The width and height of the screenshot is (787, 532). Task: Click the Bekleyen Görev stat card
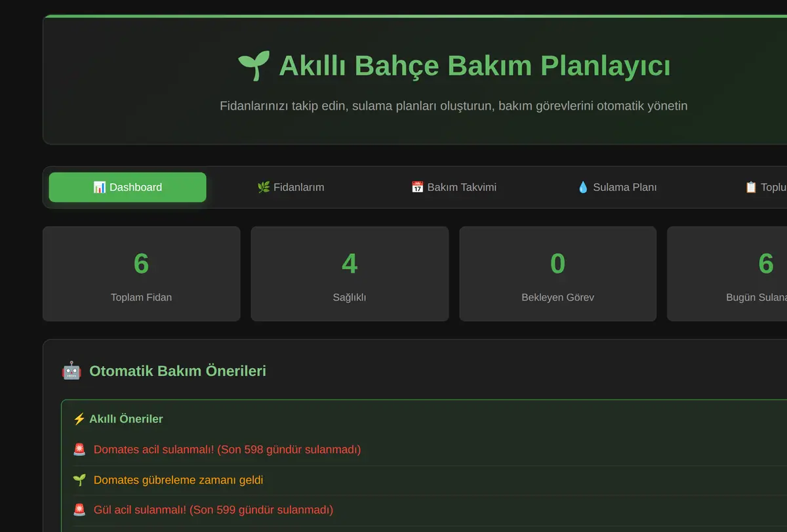[557, 274]
